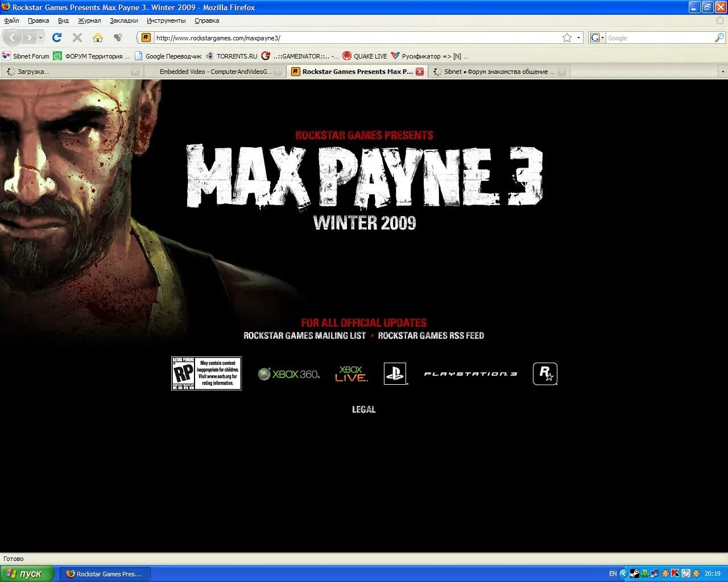Click the 20:19 clock in the tray
This screenshot has height=582, width=728.
[x=712, y=573]
